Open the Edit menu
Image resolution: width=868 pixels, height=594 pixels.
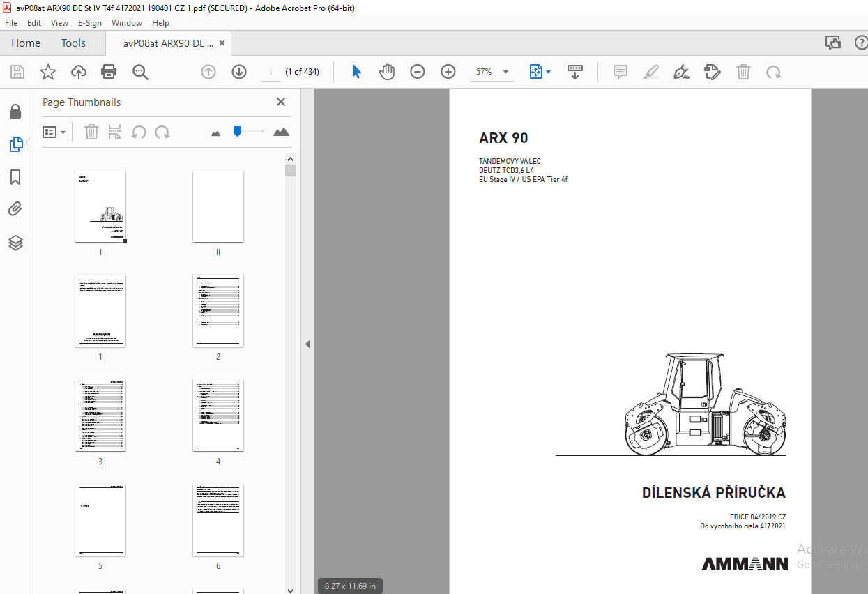[x=34, y=23]
